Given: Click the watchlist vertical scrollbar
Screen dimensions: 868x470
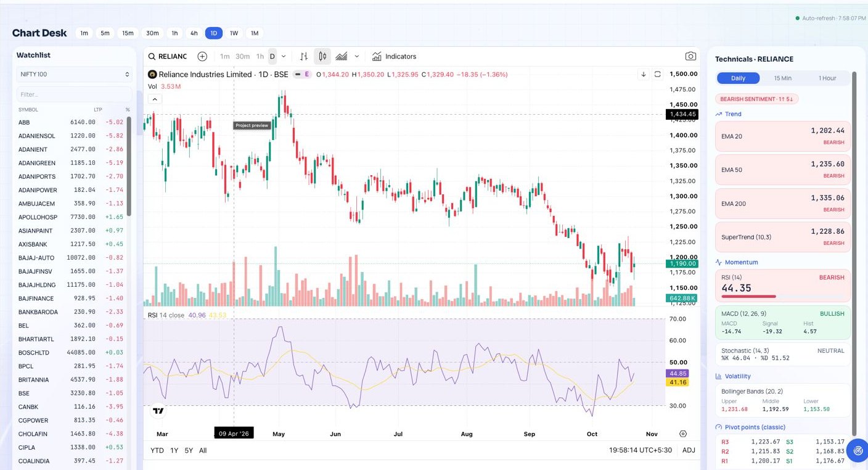Looking at the screenshot, I should point(129,167).
